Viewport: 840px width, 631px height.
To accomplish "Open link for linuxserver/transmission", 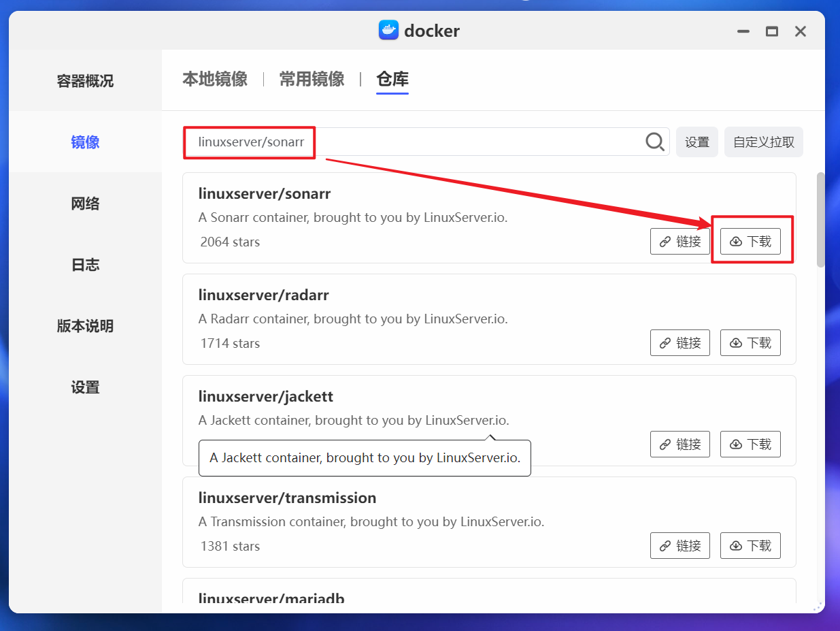I will point(680,546).
